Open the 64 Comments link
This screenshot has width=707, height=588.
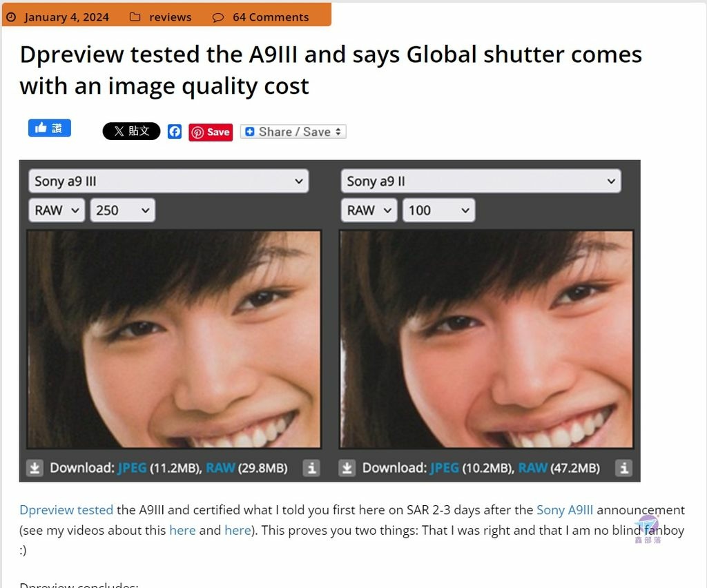pos(271,17)
